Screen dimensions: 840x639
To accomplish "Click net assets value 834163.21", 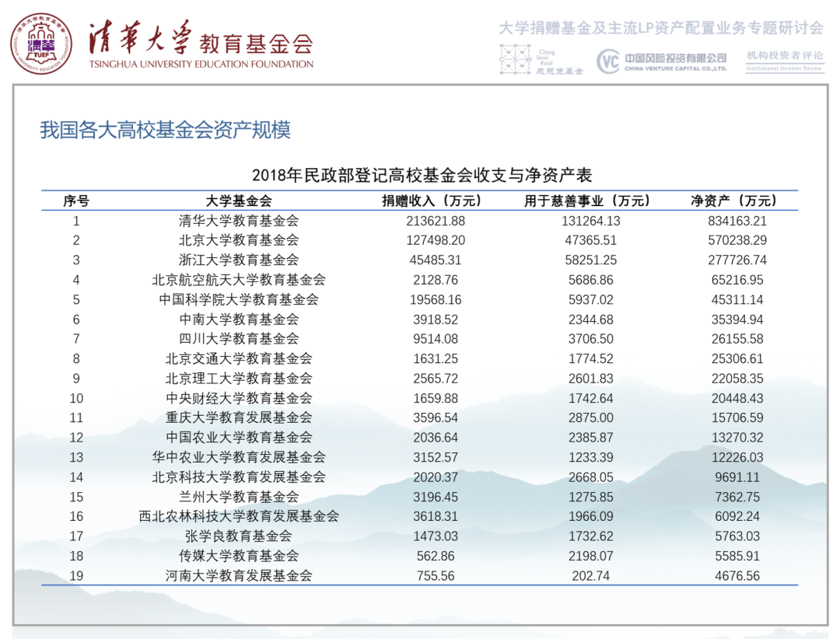I will [737, 221].
